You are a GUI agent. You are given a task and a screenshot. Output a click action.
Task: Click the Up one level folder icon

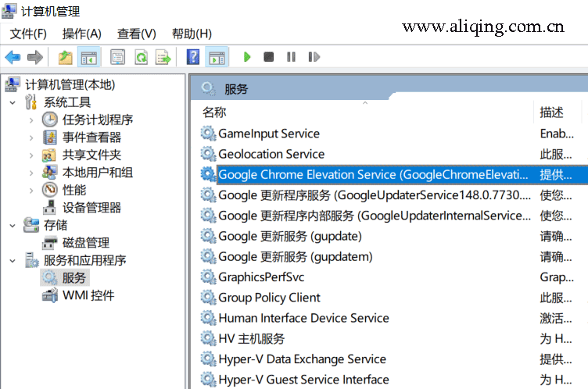coord(65,57)
